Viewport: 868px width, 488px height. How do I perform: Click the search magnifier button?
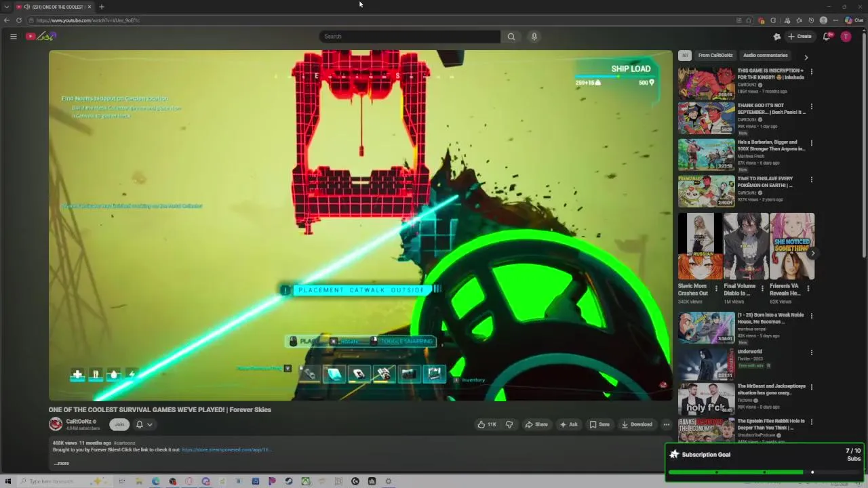click(511, 37)
